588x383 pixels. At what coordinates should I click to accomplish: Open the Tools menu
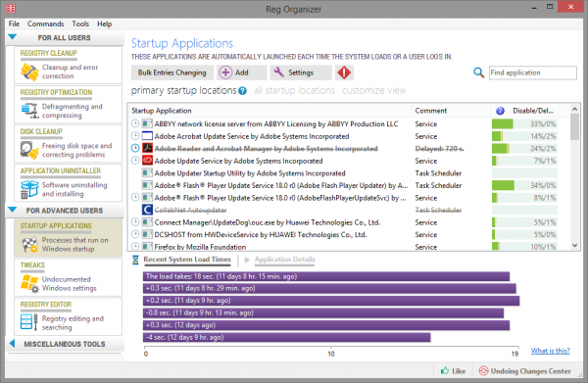pyautogui.click(x=80, y=24)
